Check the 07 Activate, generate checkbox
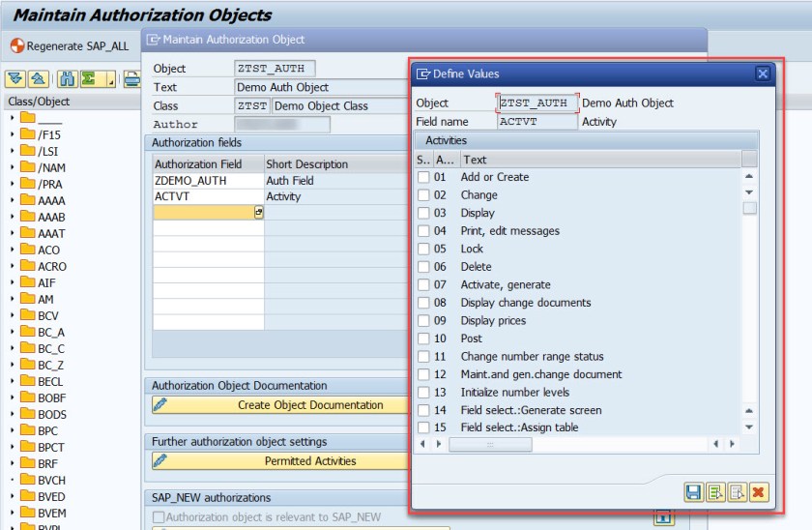Screen dimensions: 812x530 pyautogui.click(x=423, y=285)
